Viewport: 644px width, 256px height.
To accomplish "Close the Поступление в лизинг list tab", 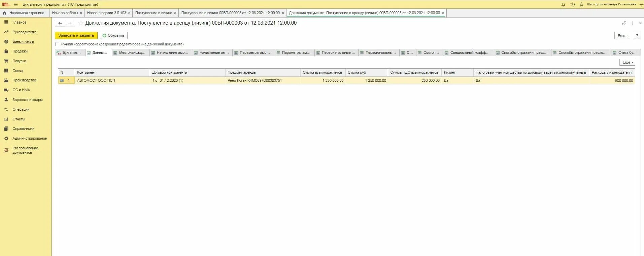I will (175, 13).
